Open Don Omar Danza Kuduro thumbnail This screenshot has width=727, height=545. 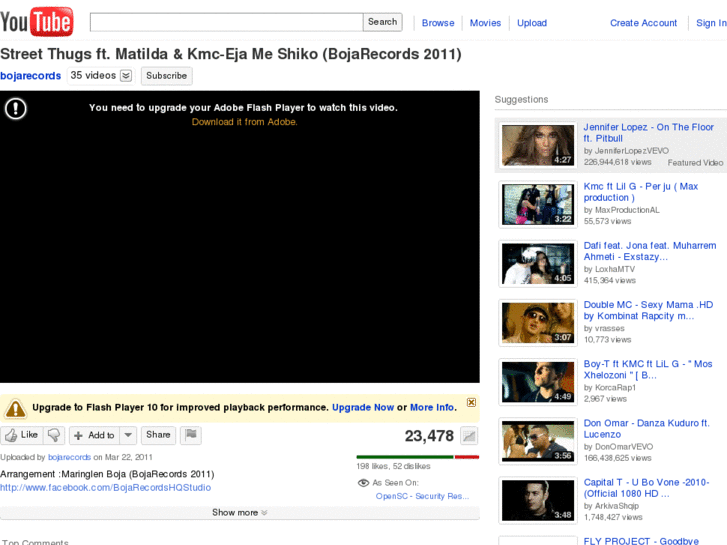[x=538, y=441]
